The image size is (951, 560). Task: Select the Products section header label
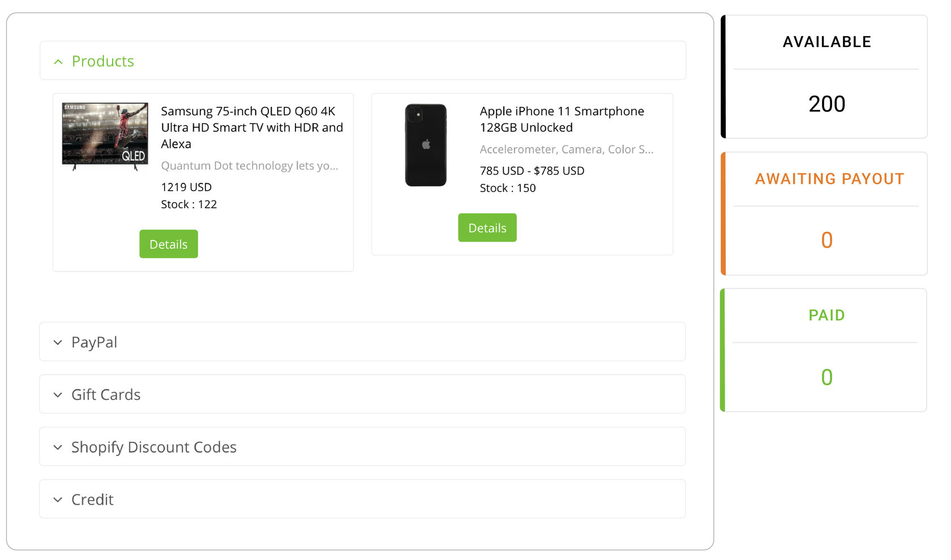click(x=103, y=61)
